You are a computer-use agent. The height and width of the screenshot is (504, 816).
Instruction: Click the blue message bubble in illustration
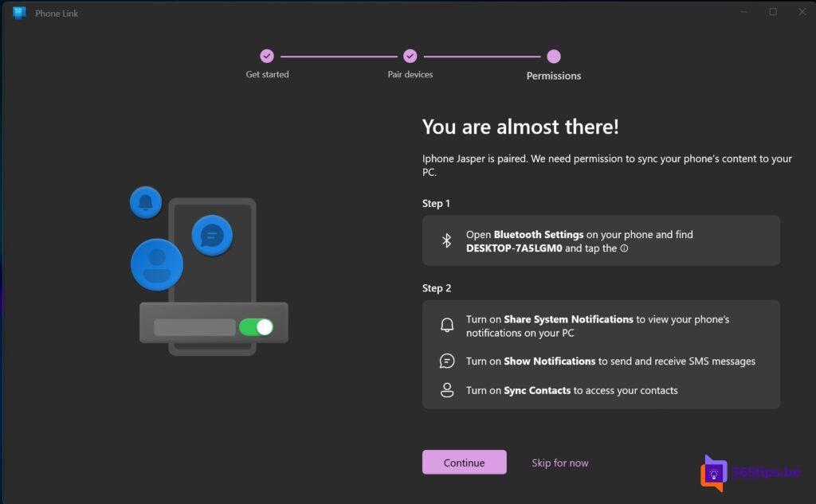[212, 235]
